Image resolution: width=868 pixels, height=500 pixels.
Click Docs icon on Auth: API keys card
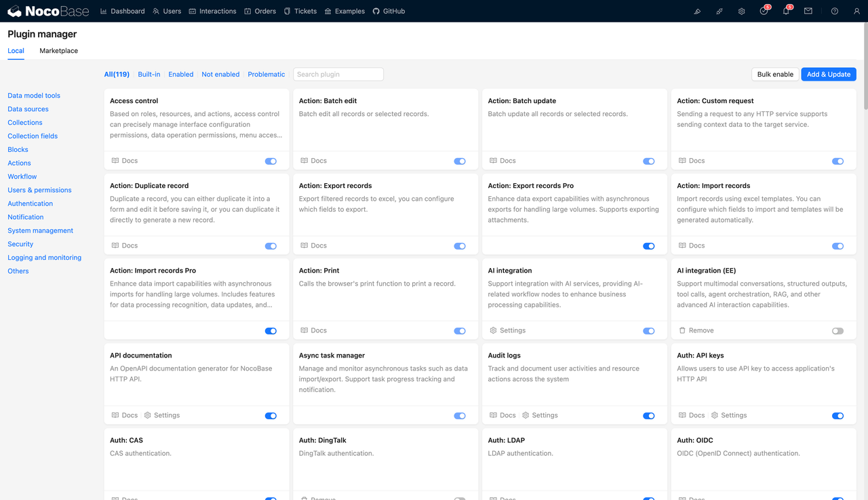[682, 415]
